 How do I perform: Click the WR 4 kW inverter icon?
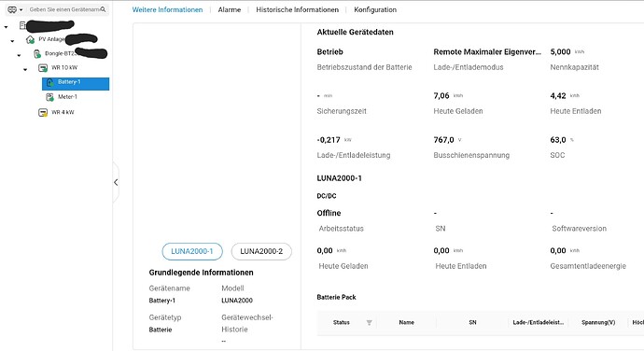tap(43, 112)
